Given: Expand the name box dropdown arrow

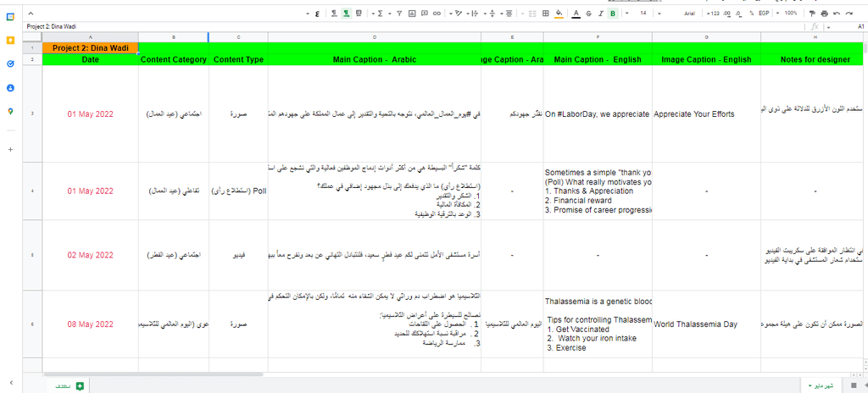Looking at the screenshot, I should click(829, 26).
